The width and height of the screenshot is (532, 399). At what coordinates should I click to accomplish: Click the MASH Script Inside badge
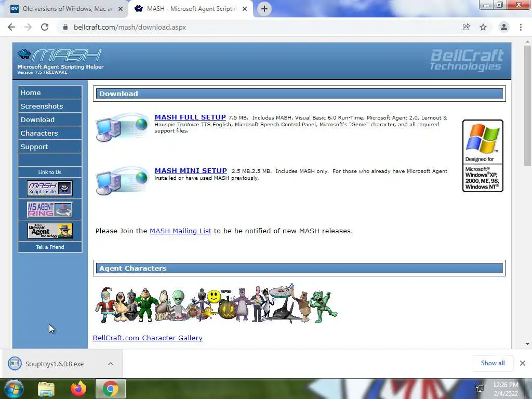(x=50, y=188)
